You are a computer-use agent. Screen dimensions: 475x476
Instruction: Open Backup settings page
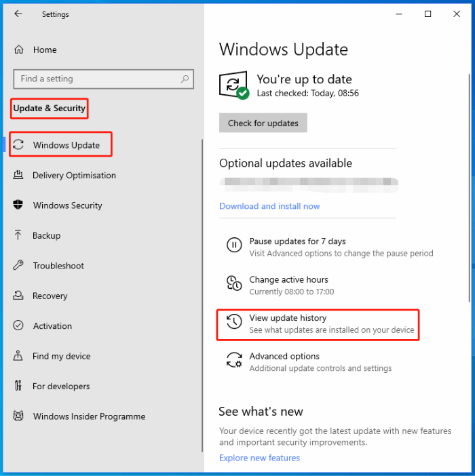point(46,235)
